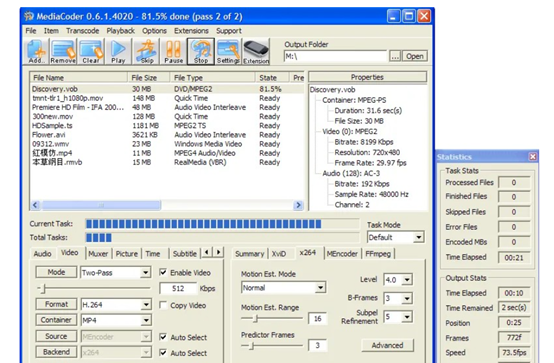Click file list scrollbar left arrow

click(x=35, y=205)
